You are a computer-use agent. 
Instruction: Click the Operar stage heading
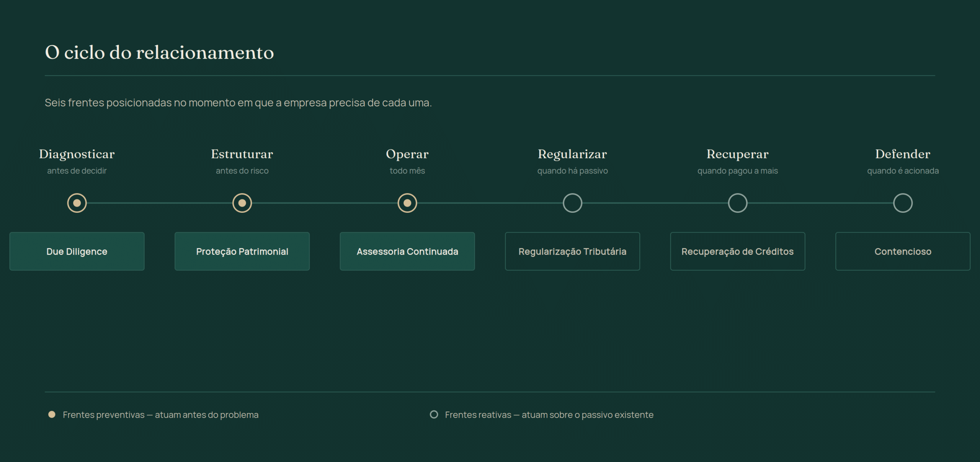407,154
